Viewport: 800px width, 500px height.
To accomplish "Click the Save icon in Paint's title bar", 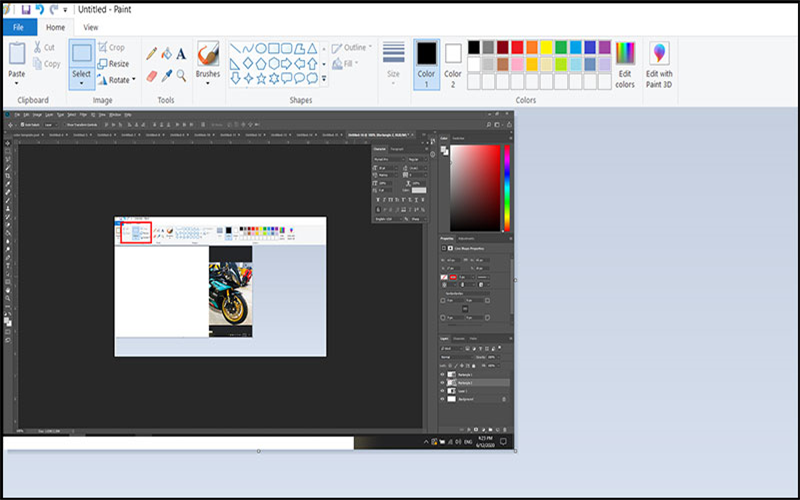I will 26,9.
